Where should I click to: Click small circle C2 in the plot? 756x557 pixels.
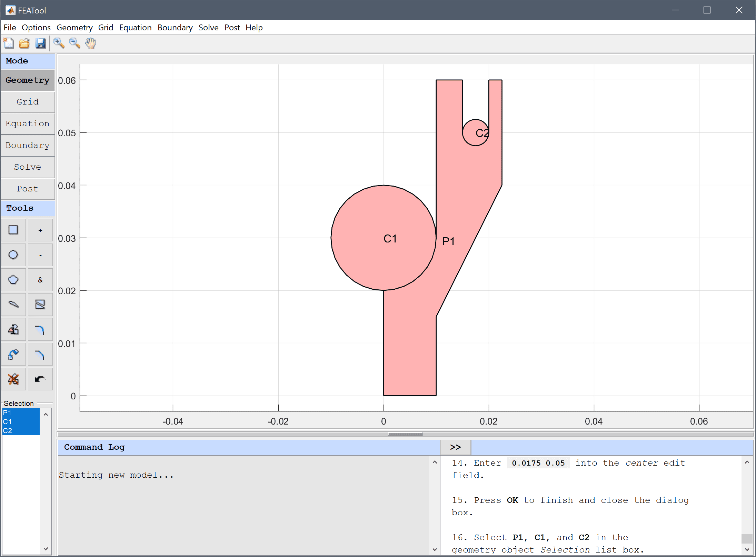coord(475,133)
